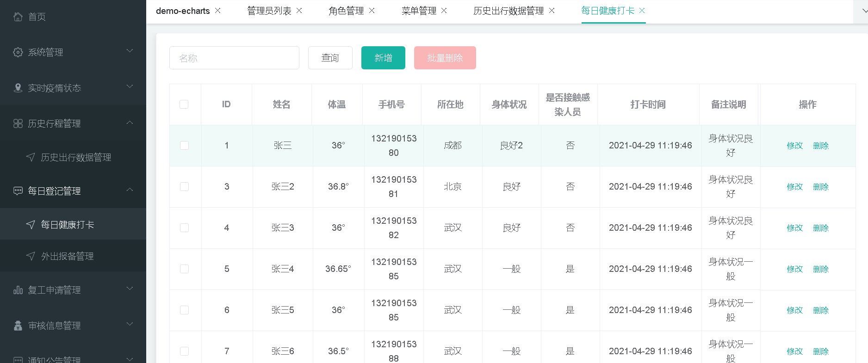Check the row for 张三6
The image size is (868, 363).
(x=184, y=351)
